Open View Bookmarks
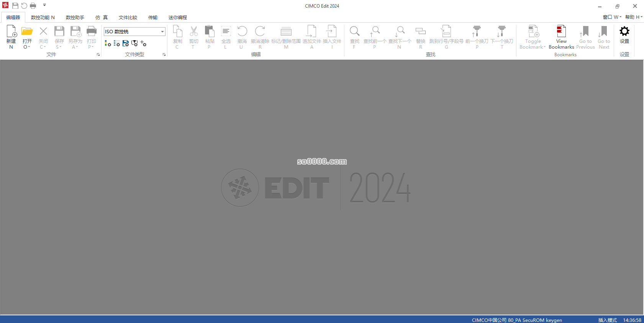This screenshot has height=323, width=644. coord(561,37)
